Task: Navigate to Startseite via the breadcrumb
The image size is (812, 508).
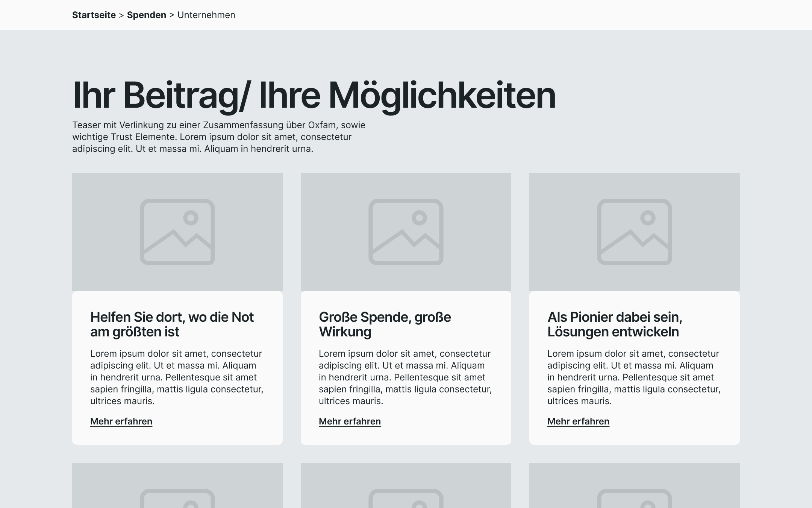Action: (x=94, y=15)
